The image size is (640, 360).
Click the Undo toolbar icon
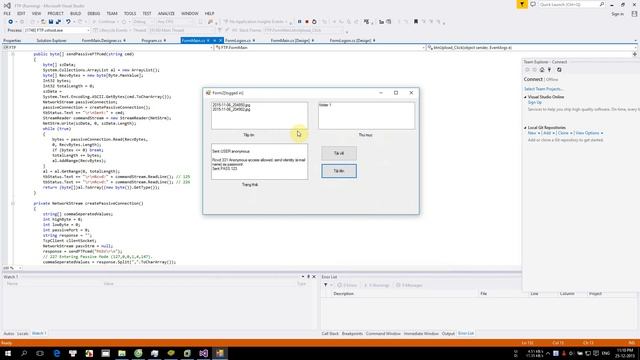click(x=68, y=22)
